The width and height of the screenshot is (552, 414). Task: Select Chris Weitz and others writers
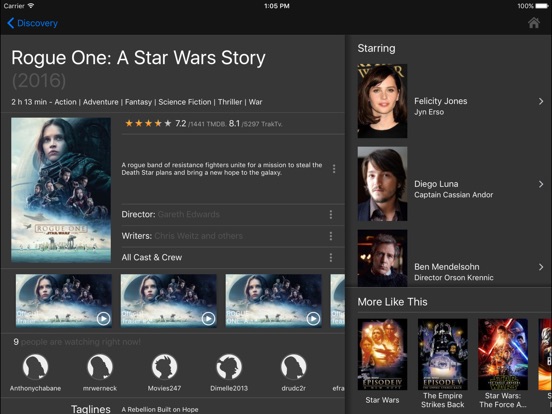click(x=199, y=236)
